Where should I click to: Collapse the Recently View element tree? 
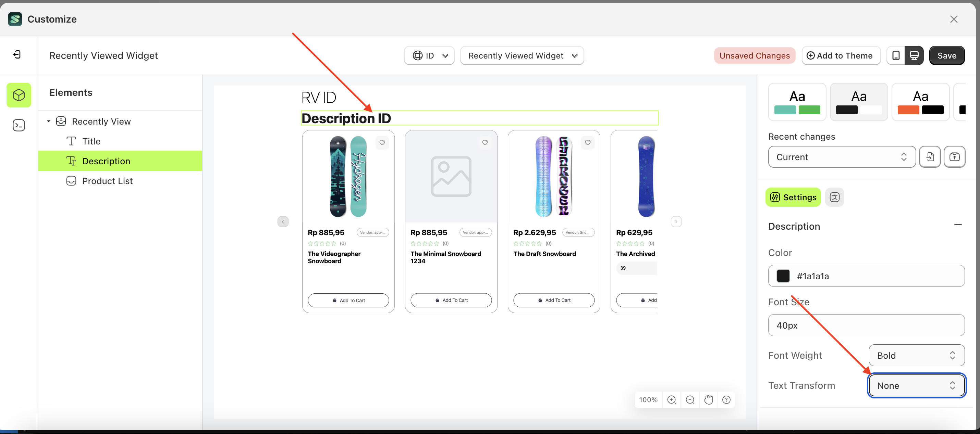[x=48, y=121]
